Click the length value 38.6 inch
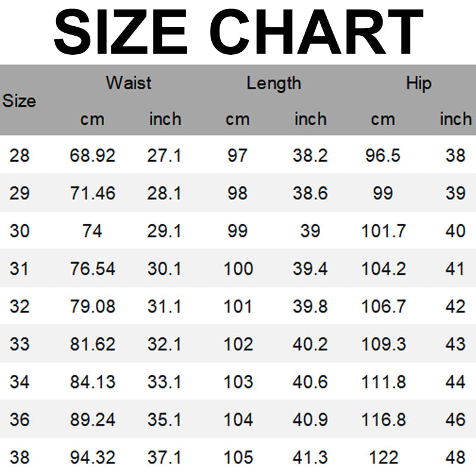The height and width of the screenshot is (476, 476). (x=310, y=193)
